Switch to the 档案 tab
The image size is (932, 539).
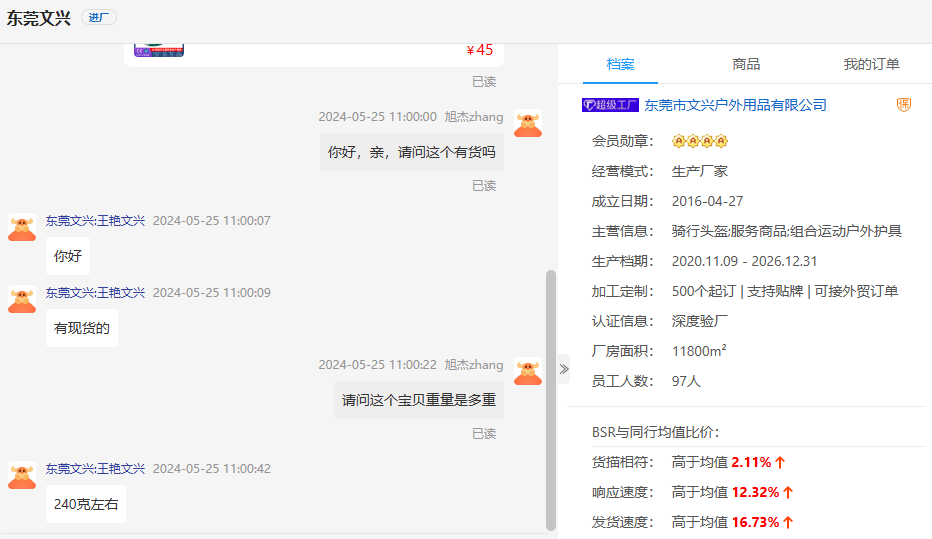(x=620, y=64)
